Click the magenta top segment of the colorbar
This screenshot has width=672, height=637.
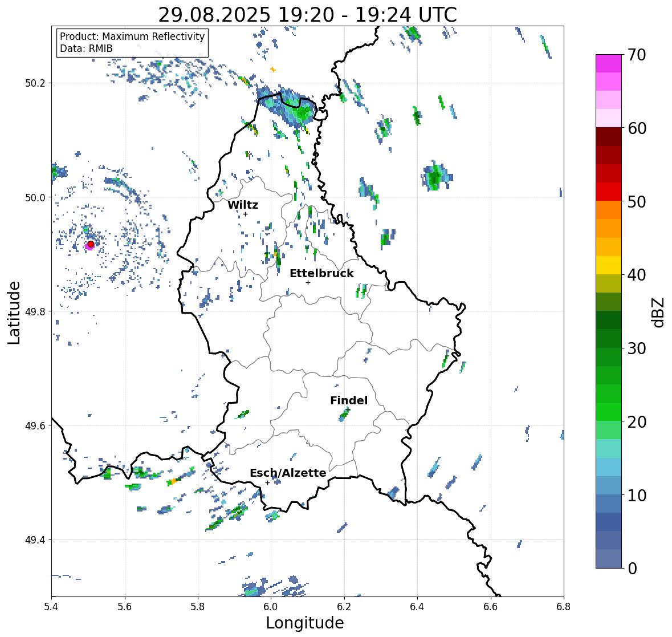pos(609,63)
